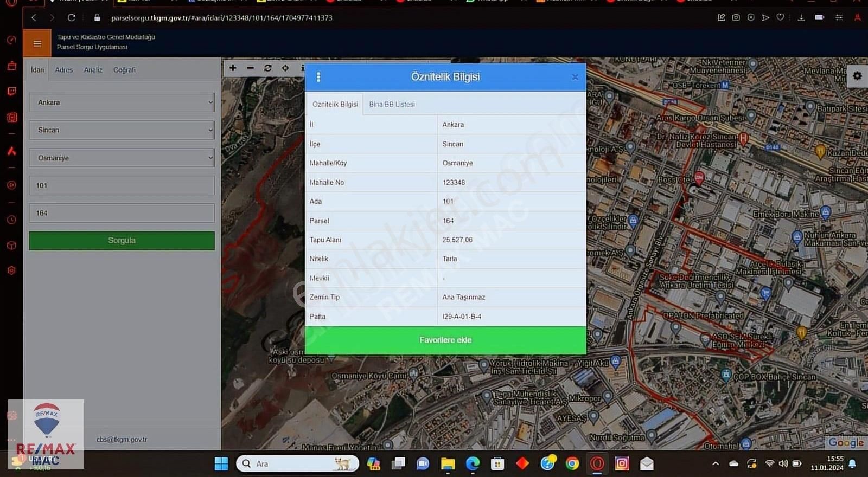868x477 pixels.
Task: Click the Ada input field containing 101
Action: coord(122,185)
